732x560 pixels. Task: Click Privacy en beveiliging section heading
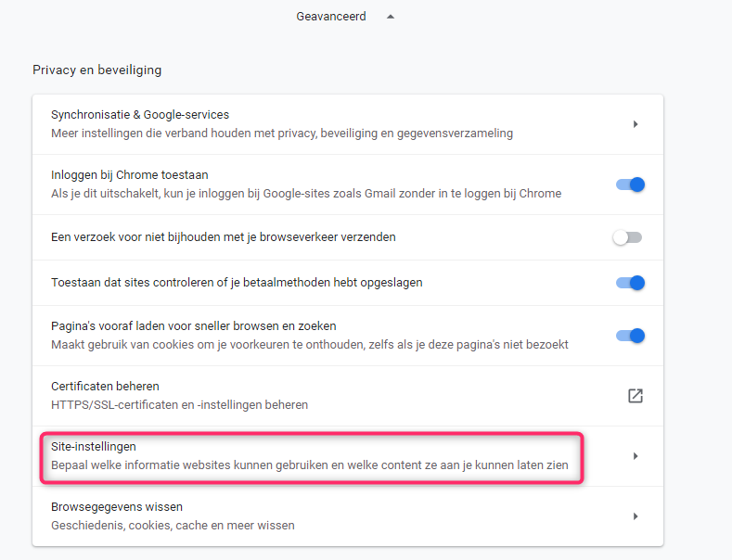tap(97, 70)
